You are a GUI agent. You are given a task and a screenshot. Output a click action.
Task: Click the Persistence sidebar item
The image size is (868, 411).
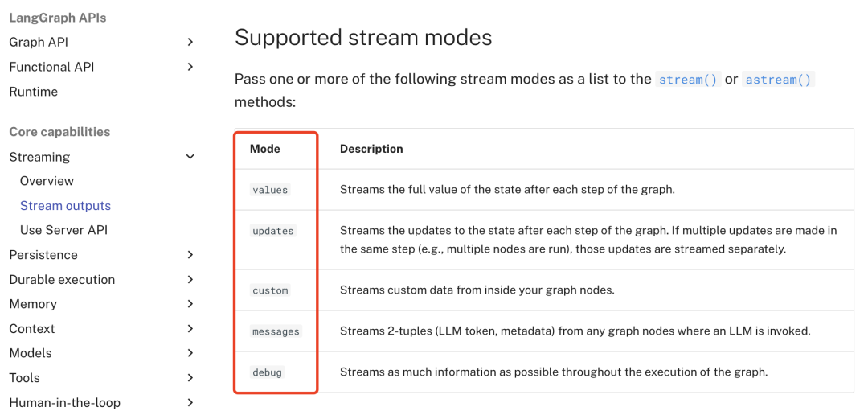[x=43, y=255]
